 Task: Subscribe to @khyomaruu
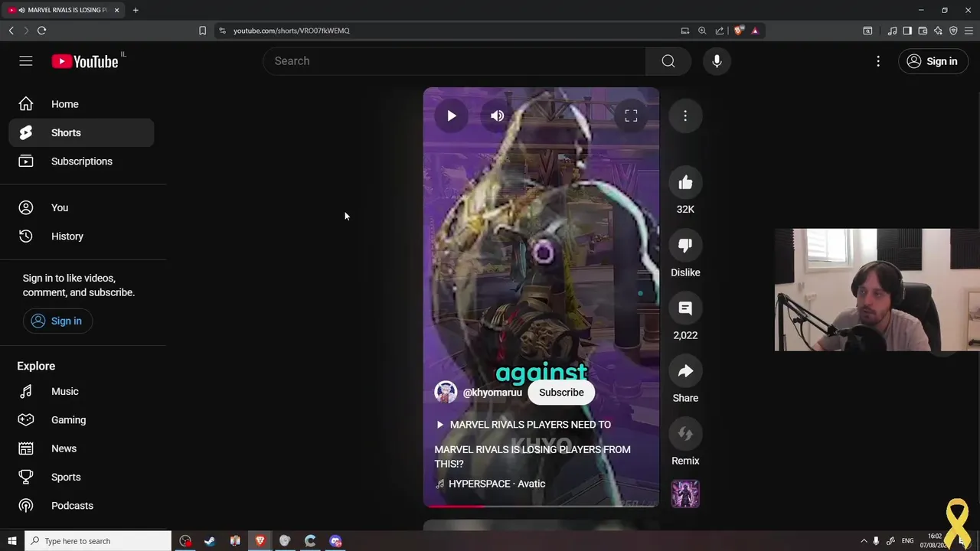pos(561,393)
